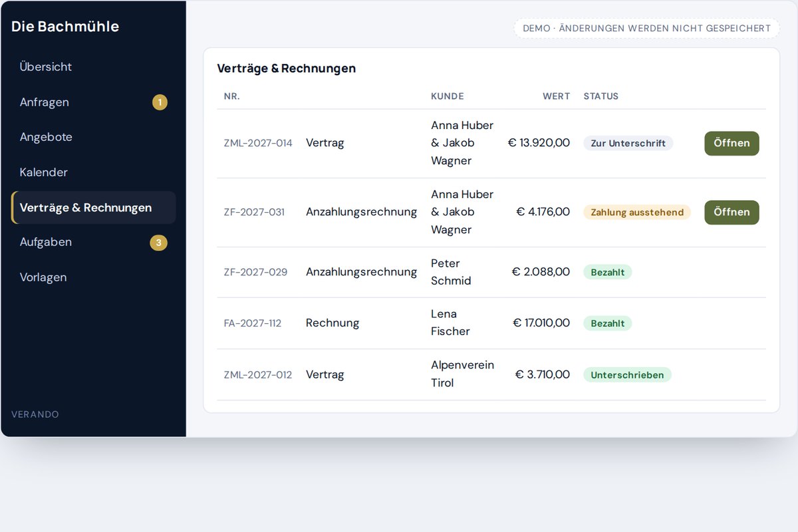The height and width of the screenshot is (532, 798).
Task: Navigate to Vorlagen
Action: point(93,277)
